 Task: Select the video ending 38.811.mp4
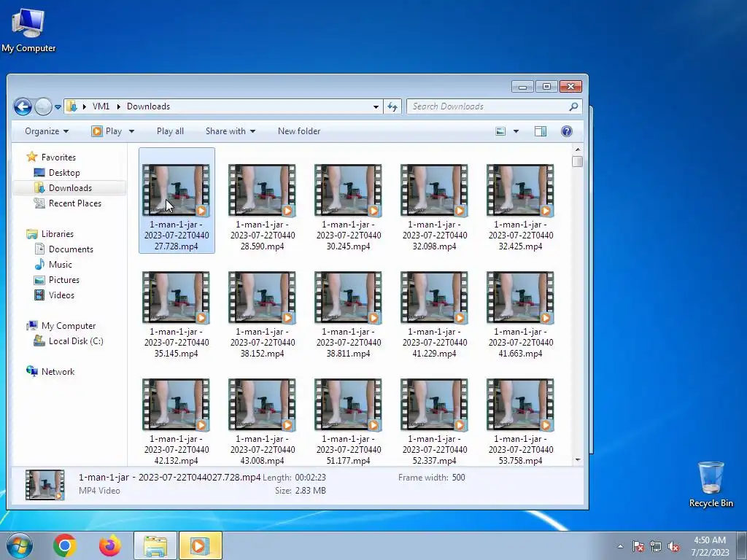pyautogui.click(x=348, y=314)
